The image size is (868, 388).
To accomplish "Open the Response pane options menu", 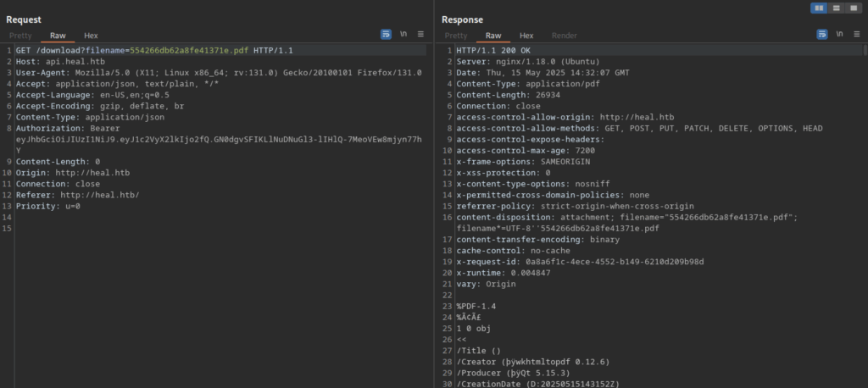I will 855,35.
